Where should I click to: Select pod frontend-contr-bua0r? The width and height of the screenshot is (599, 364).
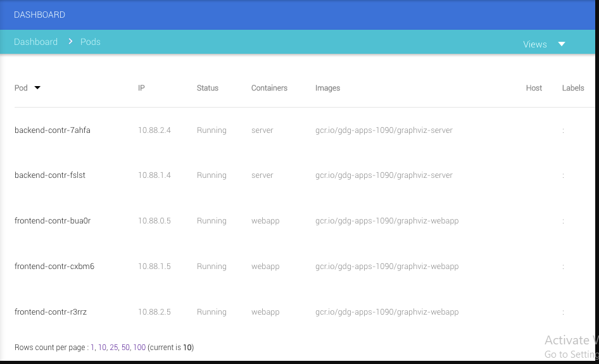coord(53,221)
